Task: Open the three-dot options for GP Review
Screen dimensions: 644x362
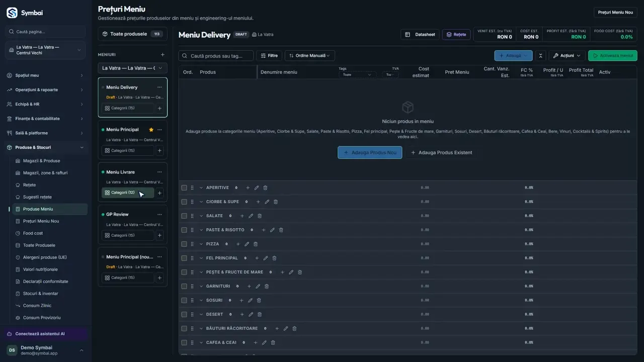Action: coord(159,215)
